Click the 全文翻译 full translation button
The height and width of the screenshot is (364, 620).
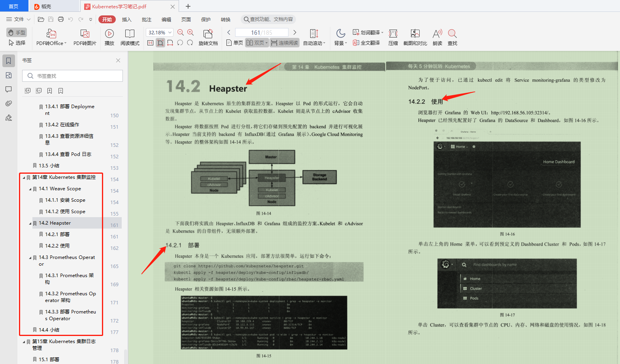(x=366, y=43)
